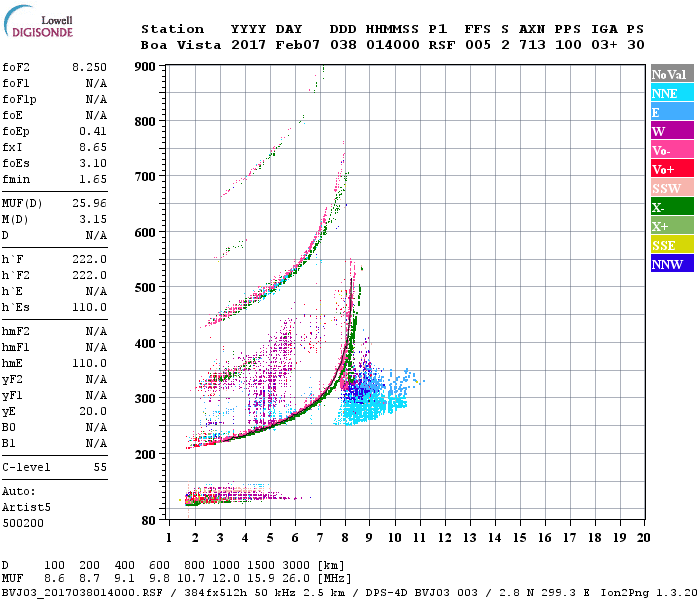The image size is (700, 600).
Task: Click the distance 3000 km entry
Action: pos(296,566)
